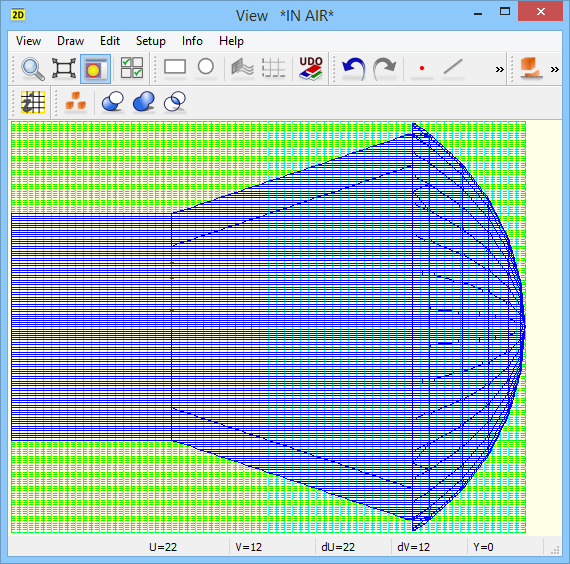This screenshot has height=564, width=570.
Task: Click the blue undo arrow
Action: (x=353, y=69)
